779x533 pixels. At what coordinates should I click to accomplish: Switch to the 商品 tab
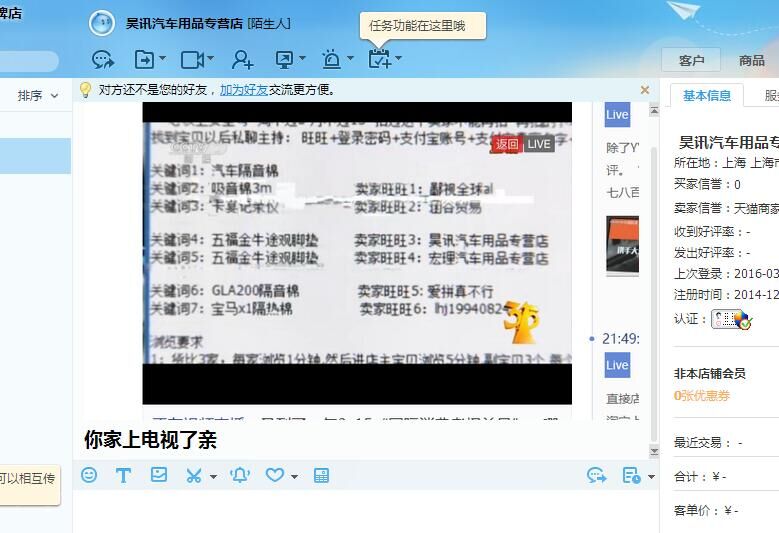coord(752,61)
